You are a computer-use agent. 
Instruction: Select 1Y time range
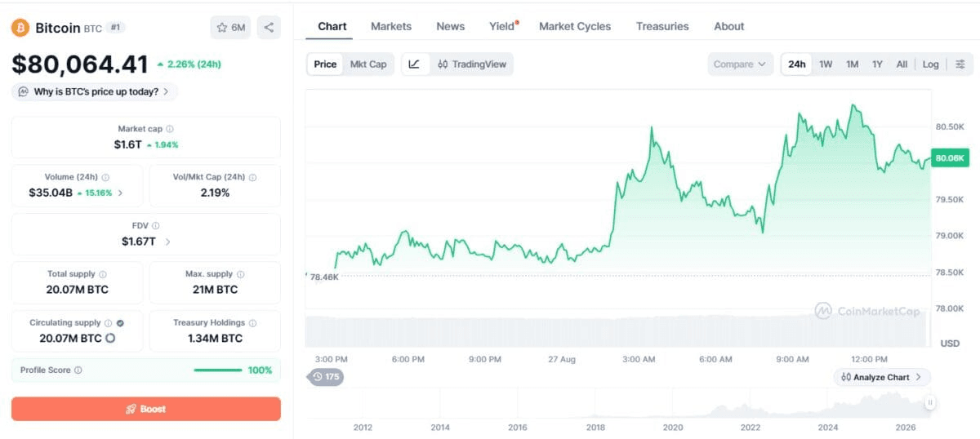pos(877,64)
